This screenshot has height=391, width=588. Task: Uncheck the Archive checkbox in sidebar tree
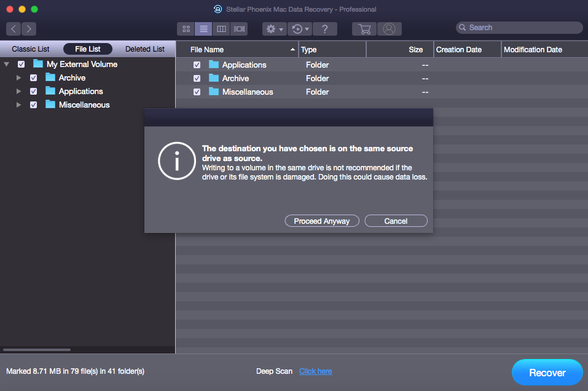point(33,77)
